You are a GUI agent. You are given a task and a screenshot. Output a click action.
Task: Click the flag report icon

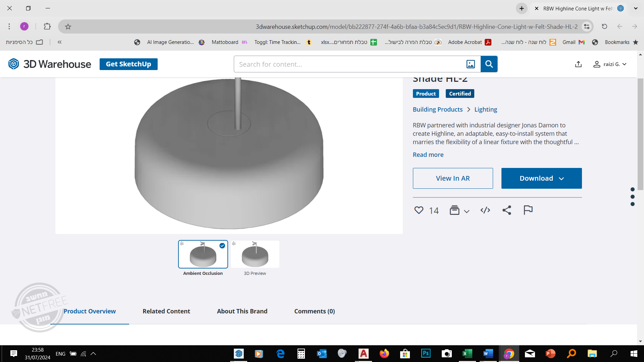point(528,210)
